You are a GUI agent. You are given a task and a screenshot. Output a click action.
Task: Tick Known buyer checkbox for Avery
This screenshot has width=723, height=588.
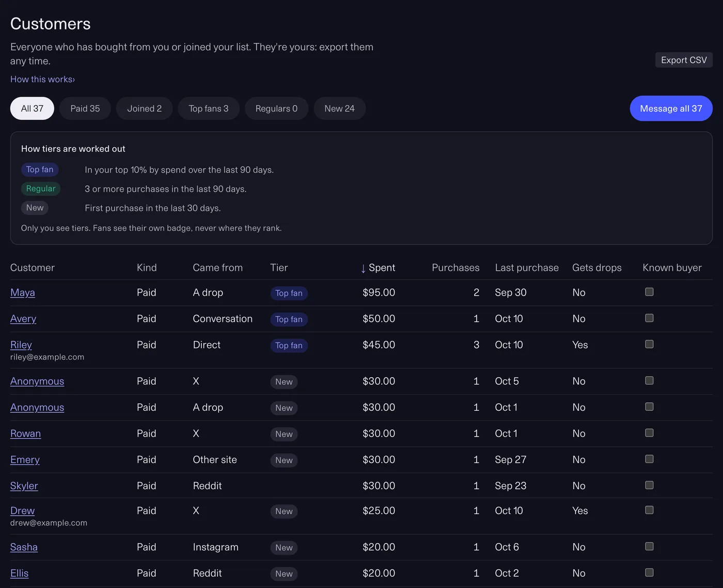[x=649, y=318]
